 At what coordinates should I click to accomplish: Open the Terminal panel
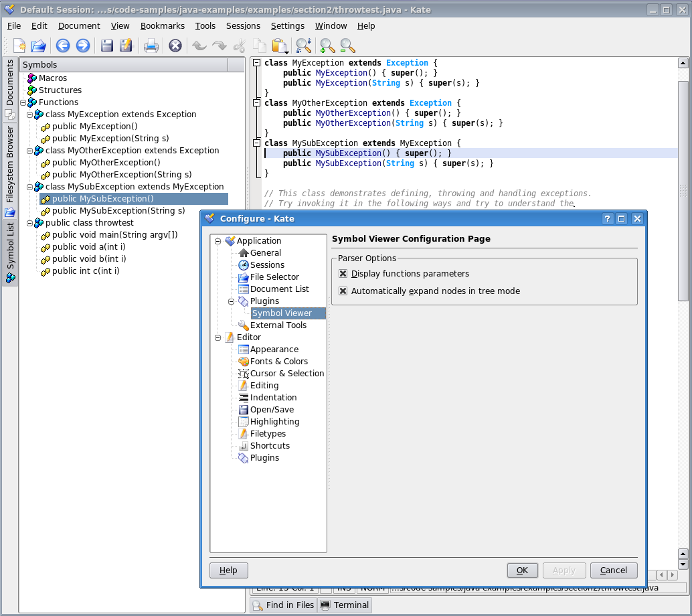point(345,605)
